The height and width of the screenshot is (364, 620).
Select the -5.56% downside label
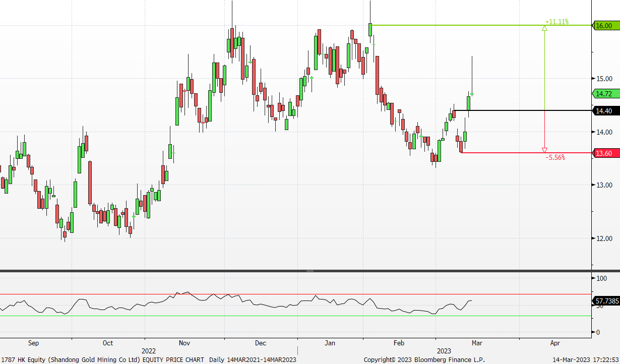pyautogui.click(x=555, y=157)
